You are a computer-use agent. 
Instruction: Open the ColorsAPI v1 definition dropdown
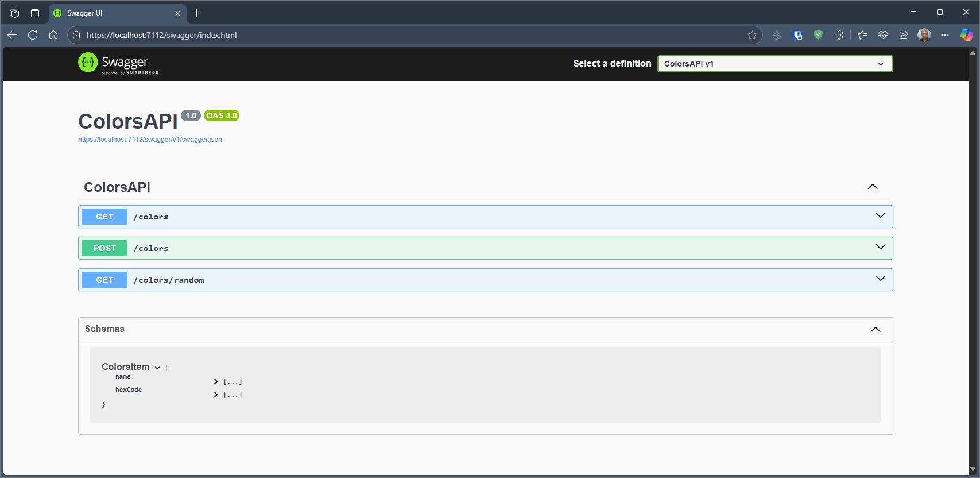click(774, 64)
